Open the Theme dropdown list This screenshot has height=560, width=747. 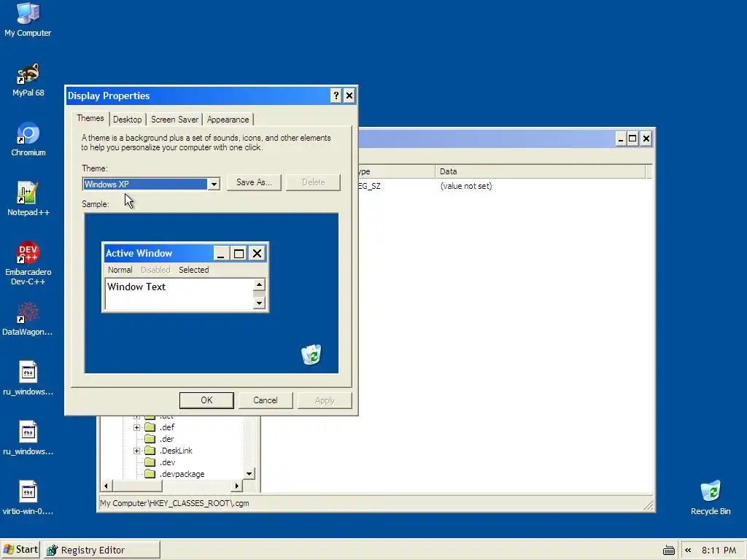point(214,184)
